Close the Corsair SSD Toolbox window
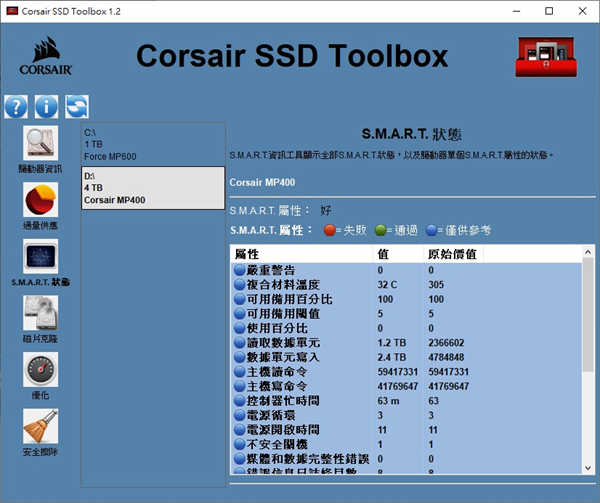 [582, 11]
